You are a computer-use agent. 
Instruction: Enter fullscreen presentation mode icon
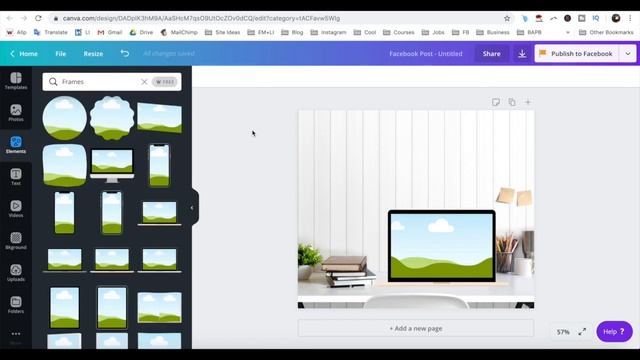coord(582,332)
